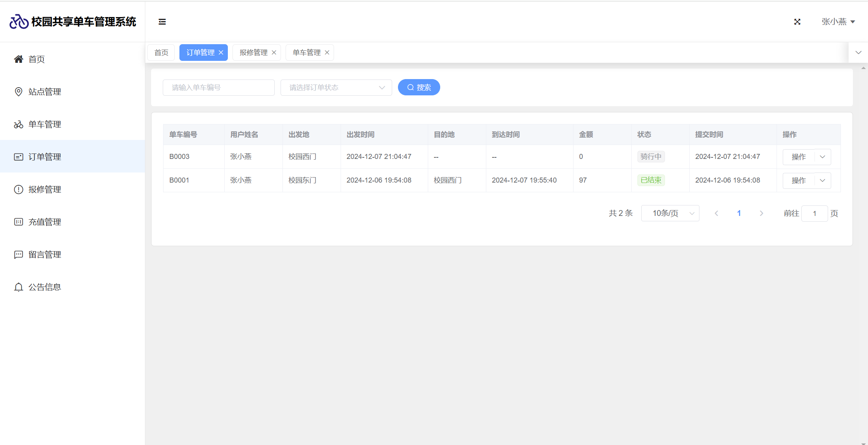The height and width of the screenshot is (445, 868).
Task: Open 充值管理 via wallet icon
Action: click(18, 222)
